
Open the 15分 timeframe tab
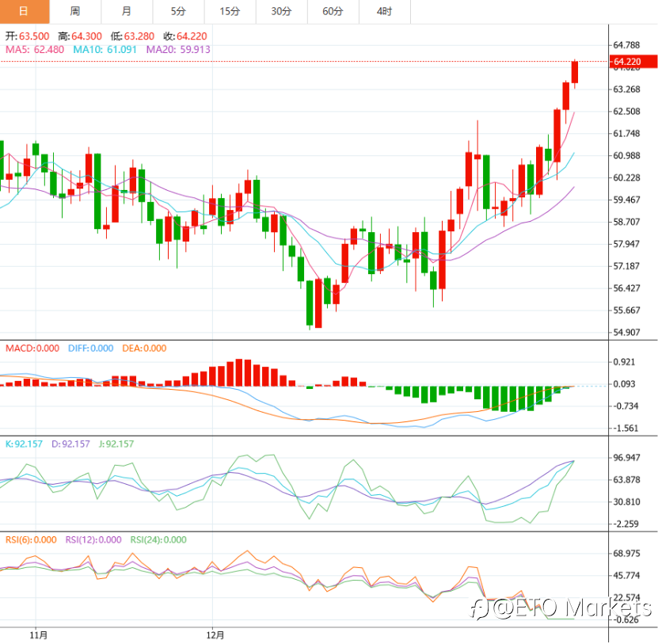pos(230,11)
